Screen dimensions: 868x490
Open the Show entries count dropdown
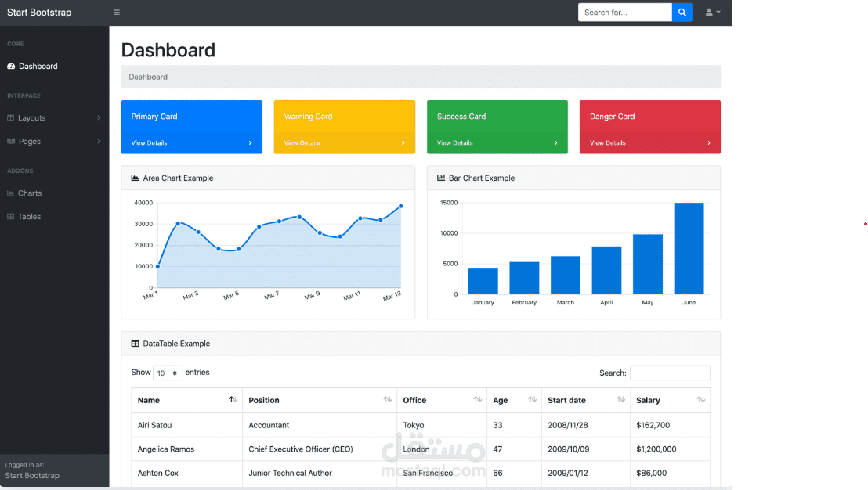[168, 373]
